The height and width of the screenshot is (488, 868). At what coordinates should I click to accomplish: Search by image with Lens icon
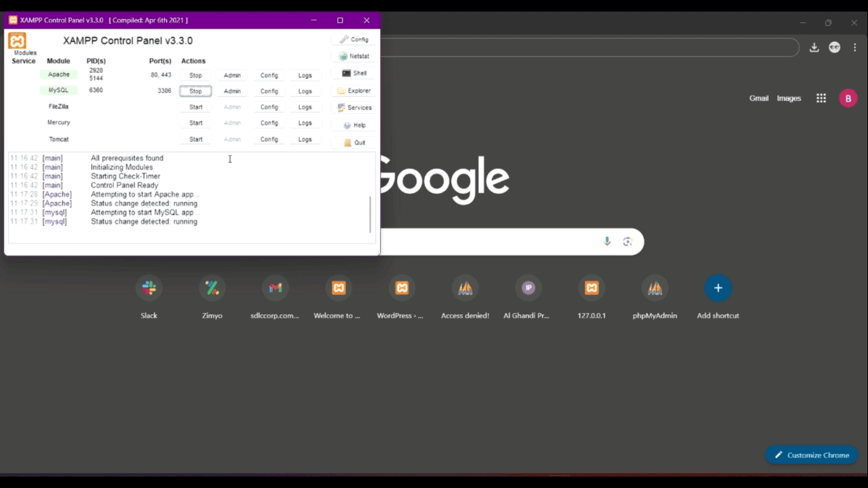[628, 241]
